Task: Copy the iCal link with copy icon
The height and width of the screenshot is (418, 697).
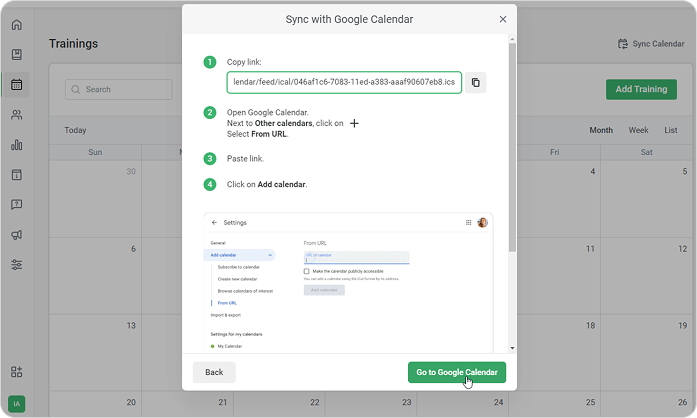Action: [476, 82]
